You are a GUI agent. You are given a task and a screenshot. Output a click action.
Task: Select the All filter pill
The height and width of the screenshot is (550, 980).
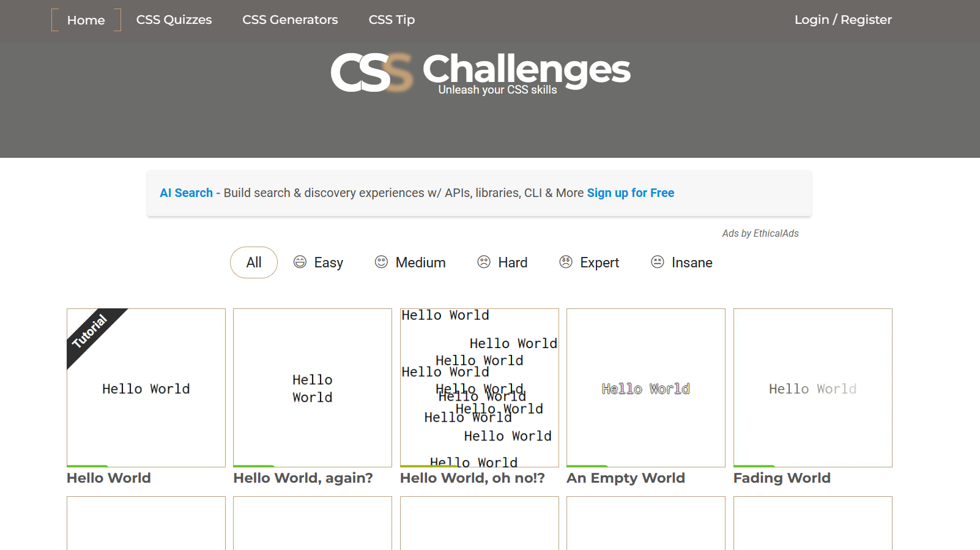click(x=254, y=262)
